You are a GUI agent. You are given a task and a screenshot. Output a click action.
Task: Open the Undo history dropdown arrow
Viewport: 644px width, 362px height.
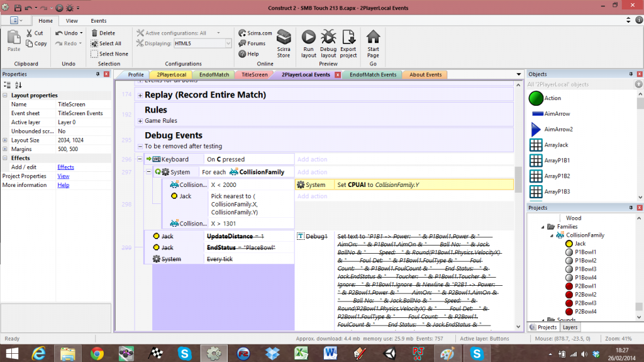[x=81, y=33]
